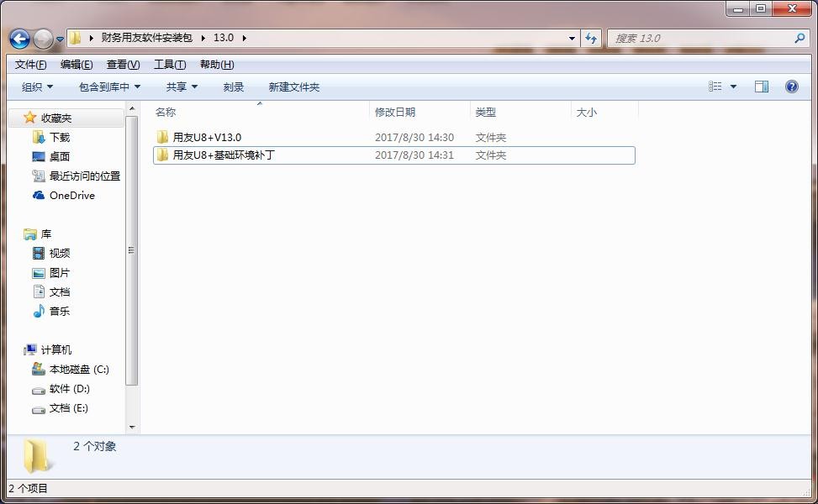Image resolution: width=818 pixels, height=504 pixels.
Task: Expand the 组织 dropdown
Action: pos(35,86)
